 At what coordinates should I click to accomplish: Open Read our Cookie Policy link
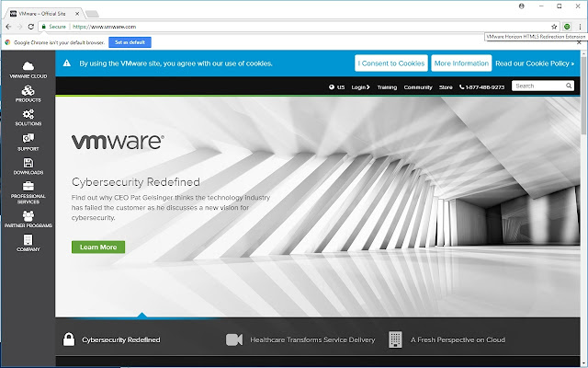(535, 63)
